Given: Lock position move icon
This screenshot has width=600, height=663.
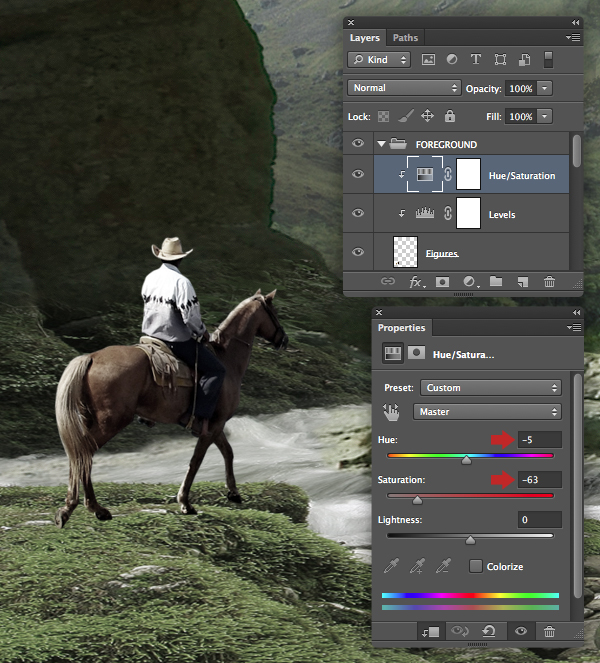Looking at the screenshot, I should (x=427, y=116).
